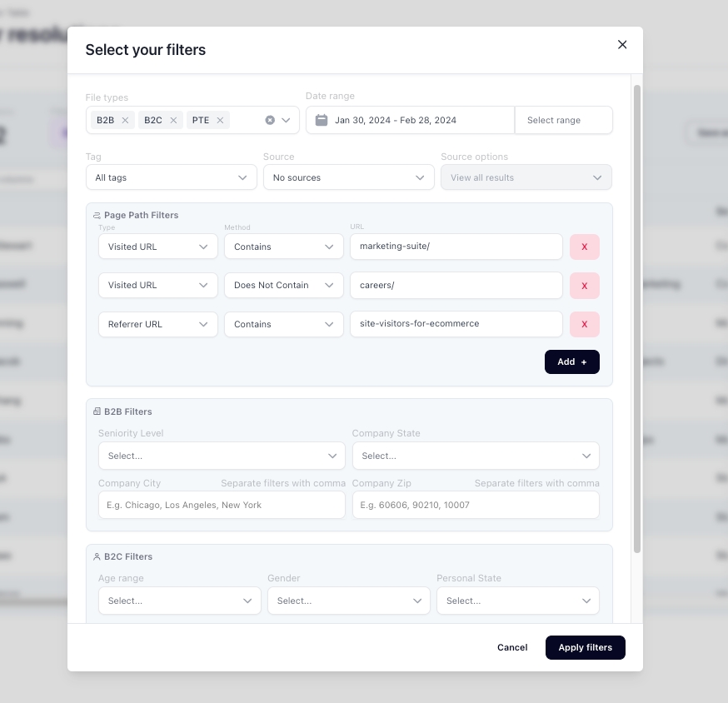The image size is (728, 703).
Task: Remove the PTE file type chip
Action: [x=220, y=120]
